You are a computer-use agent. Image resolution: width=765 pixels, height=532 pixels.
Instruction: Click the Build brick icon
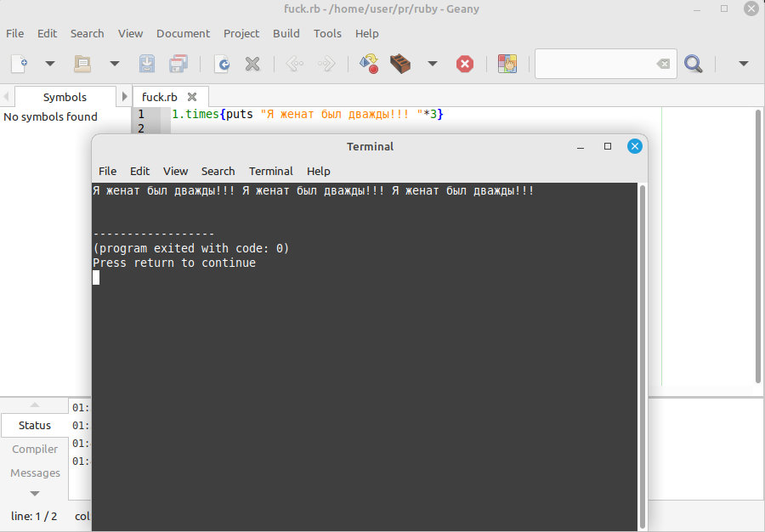pos(400,64)
